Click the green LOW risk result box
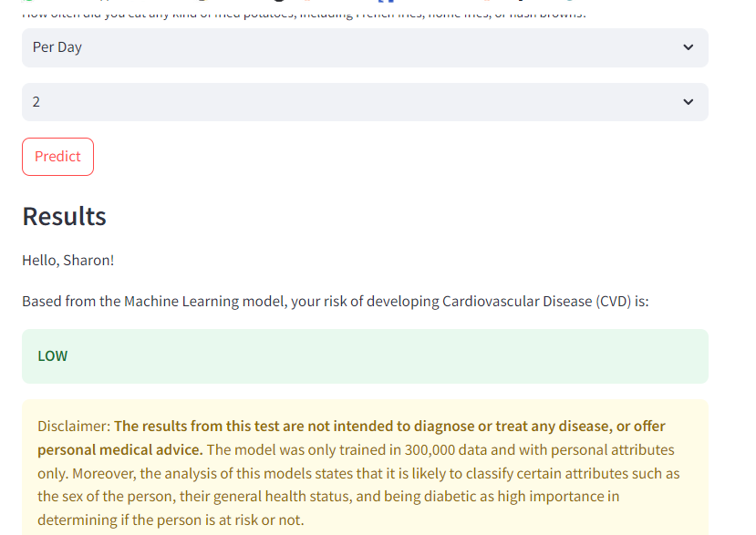Screen dimensions: 756x535 [365, 356]
